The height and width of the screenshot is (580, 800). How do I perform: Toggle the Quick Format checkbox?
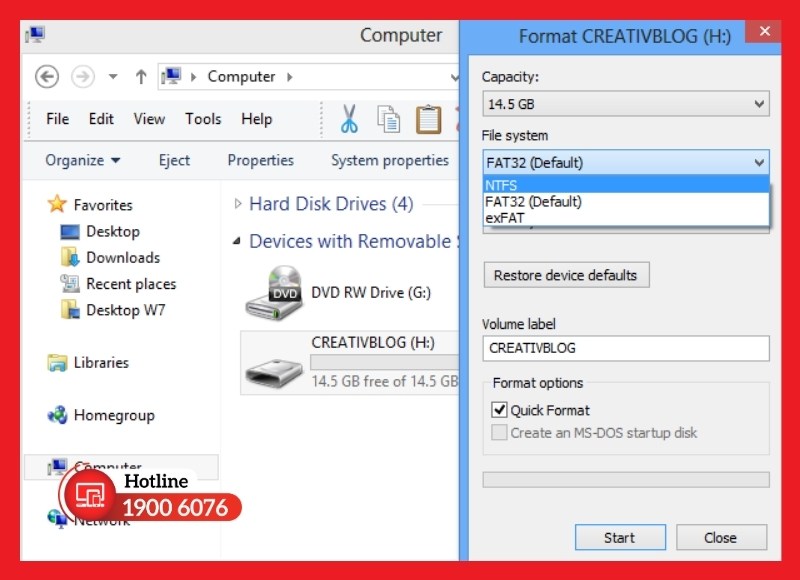500,410
